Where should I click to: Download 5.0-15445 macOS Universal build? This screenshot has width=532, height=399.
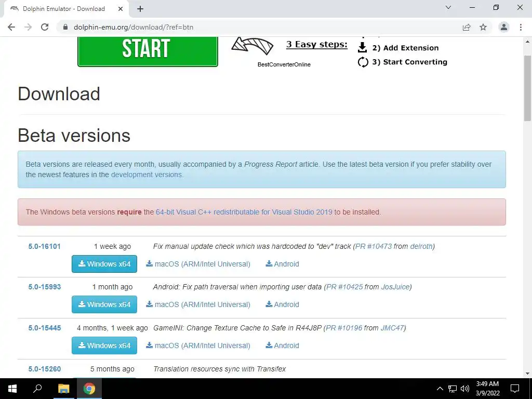click(198, 345)
